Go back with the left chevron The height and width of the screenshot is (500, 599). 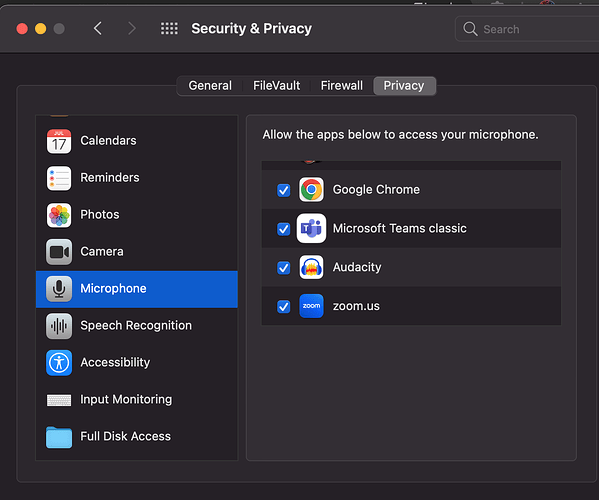coord(98,28)
